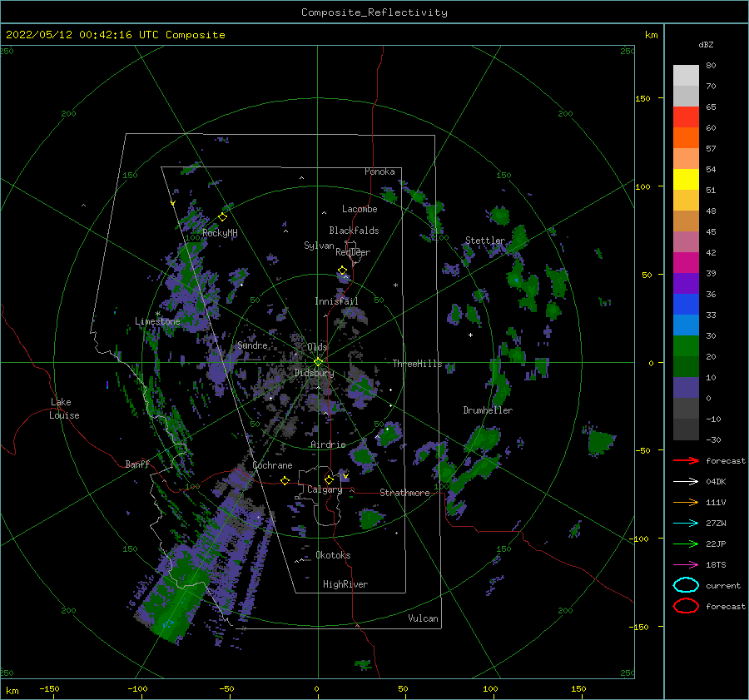The image size is (749, 700).
Task: Click the yellow radar-center diamond near Olds
Action: [318, 362]
